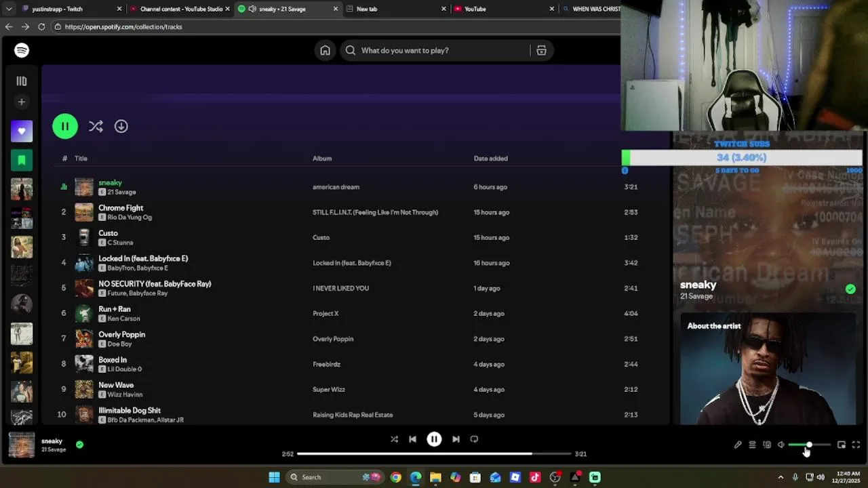Image resolution: width=868 pixels, height=488 pixels.
Task: Toggle repeat in the player controls
Action: 474,439
